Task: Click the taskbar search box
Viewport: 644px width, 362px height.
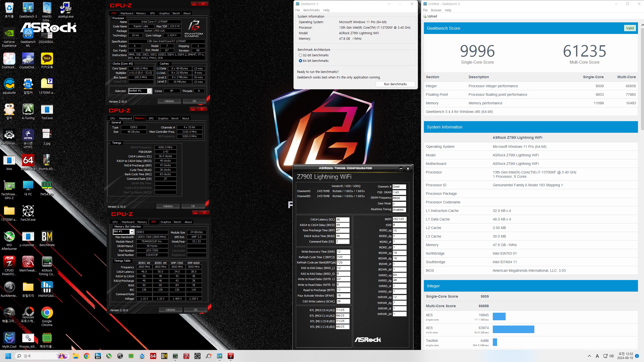Action: pos(42,356)
